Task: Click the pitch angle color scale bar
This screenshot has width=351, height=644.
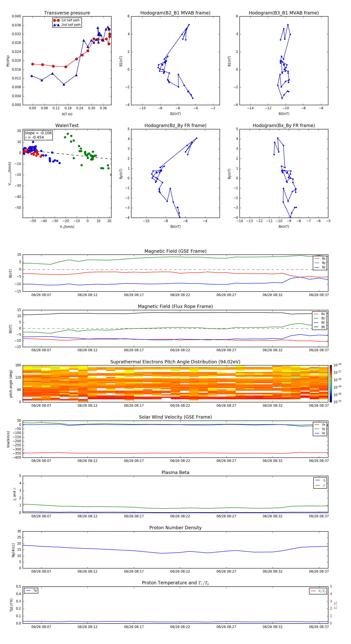Action: pos(331,384)
